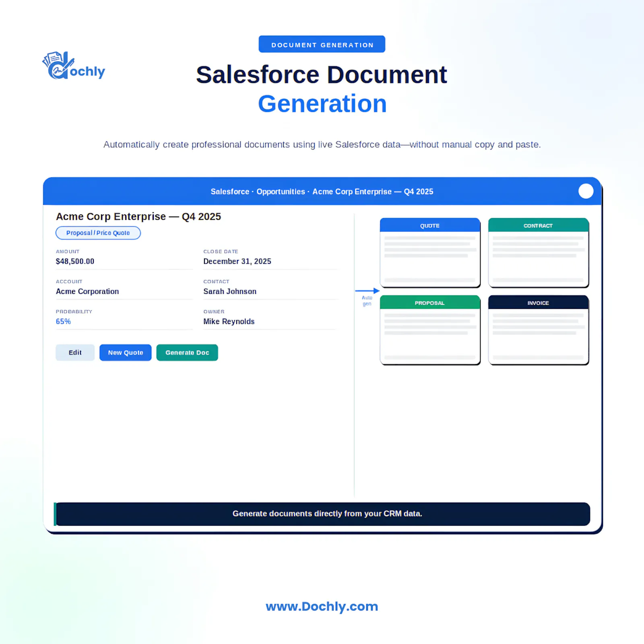This screenshot has height=644, width=644.
Task: Click the Document Generation badge
Action: tap(322, 44)
